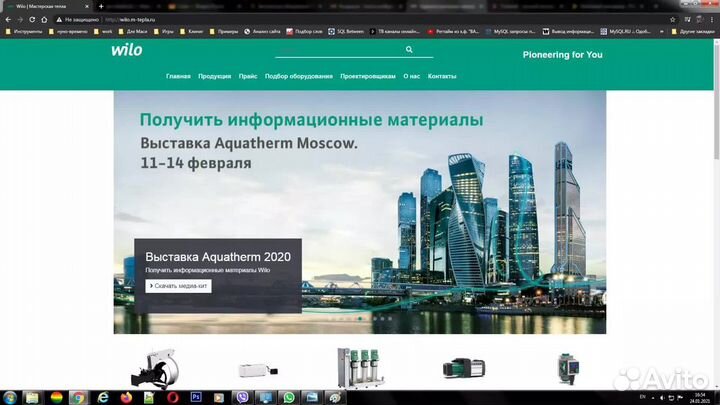Viewport: 720px width, 405px height.
Task: Show hidden tray icons with the arrow
Action: coord(653,398)
